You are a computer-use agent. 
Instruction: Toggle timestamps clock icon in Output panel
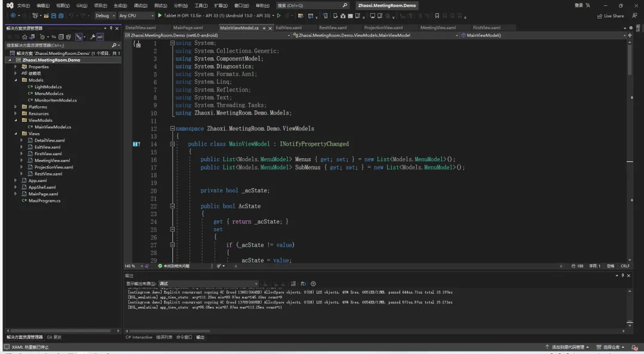pos(313,284)
